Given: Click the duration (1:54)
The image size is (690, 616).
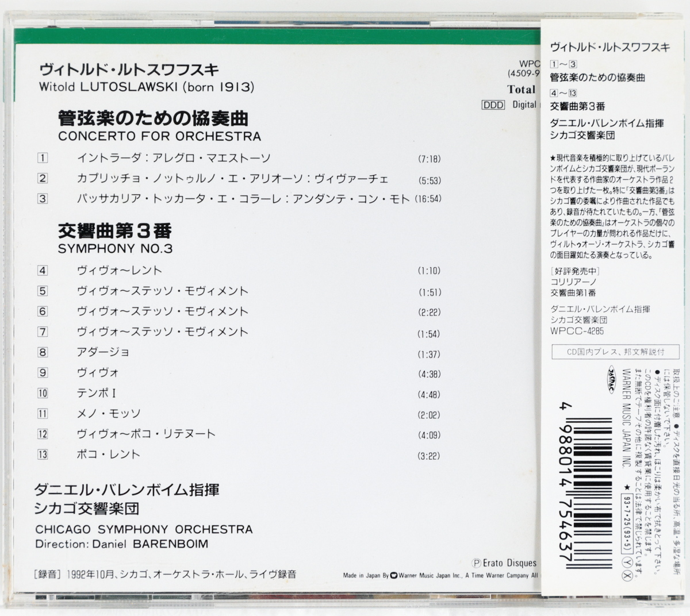Looking at the screenshot, I should (x=430, y=334).
